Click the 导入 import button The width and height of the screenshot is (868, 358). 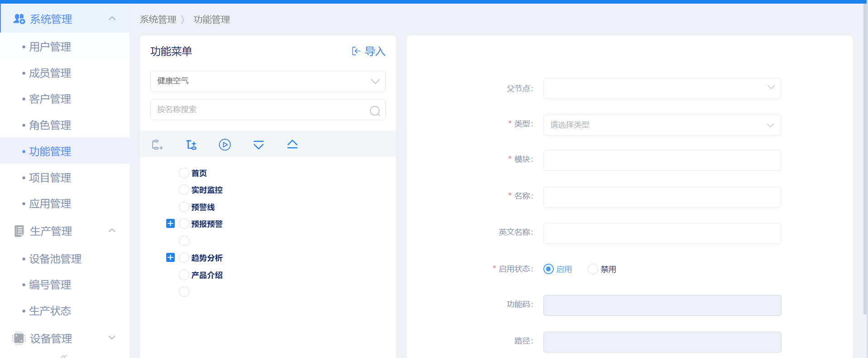pos(369,51)
